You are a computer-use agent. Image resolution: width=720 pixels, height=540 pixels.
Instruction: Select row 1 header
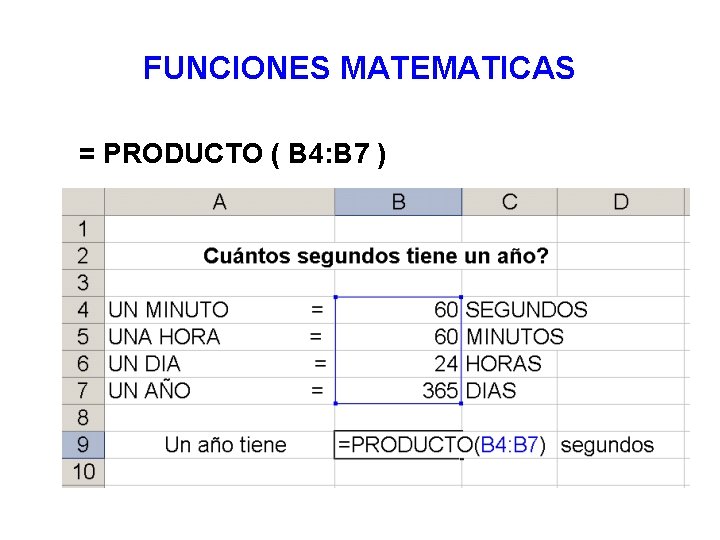pyautogui.click(x=83, y=229)
